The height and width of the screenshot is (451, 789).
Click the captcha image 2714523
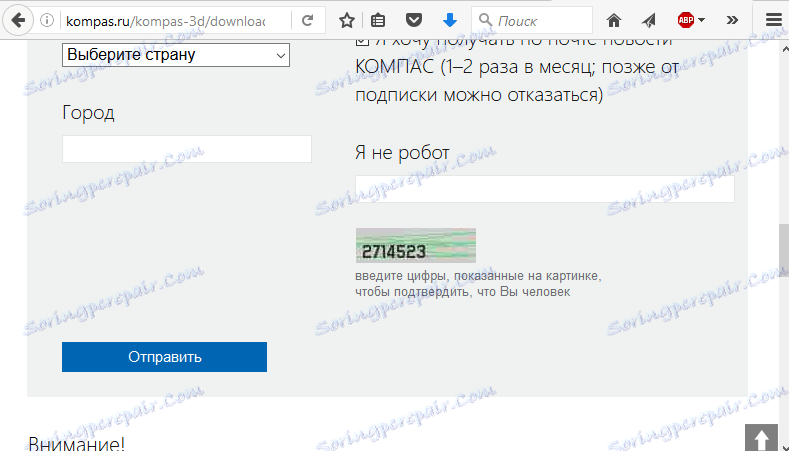tap(416, 246)
